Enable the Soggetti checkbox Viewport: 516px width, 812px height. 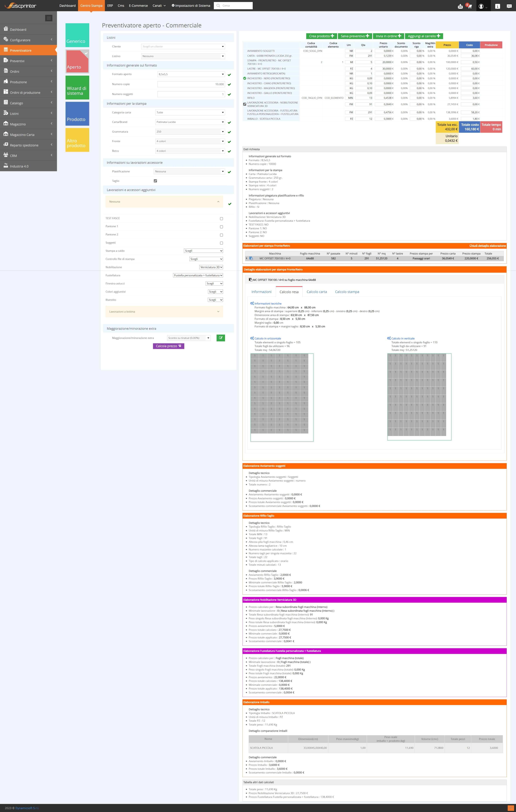(221, 243)
